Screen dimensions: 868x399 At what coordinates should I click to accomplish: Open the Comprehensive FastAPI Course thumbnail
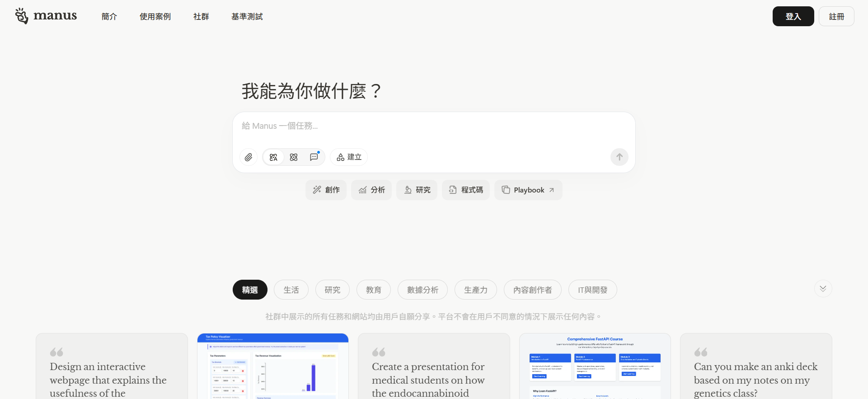click(x=595, y=366)
